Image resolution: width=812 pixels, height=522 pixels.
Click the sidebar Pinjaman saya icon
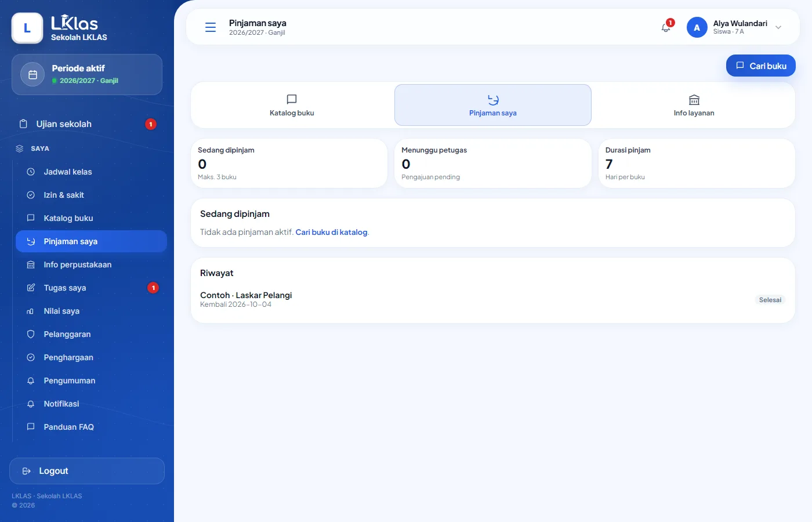[x=31, y=241]
